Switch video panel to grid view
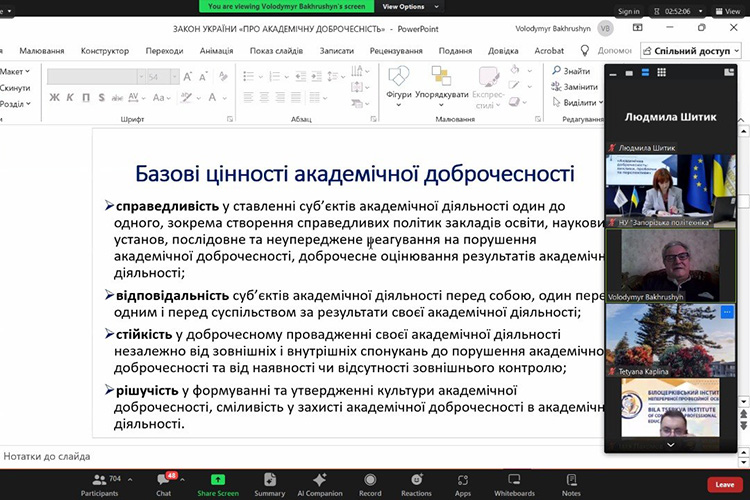The image size is (750, 500). (661, 72)
